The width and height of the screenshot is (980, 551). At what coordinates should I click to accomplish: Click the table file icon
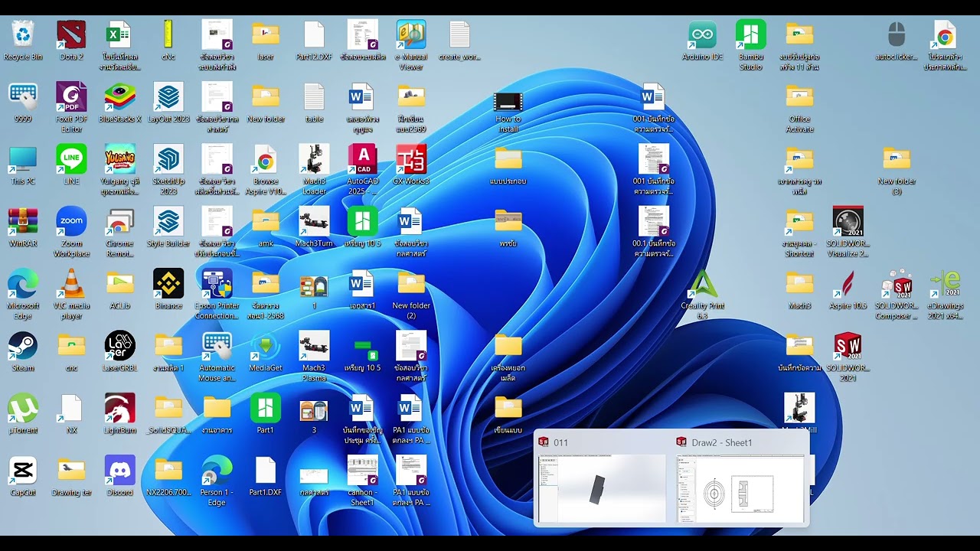pyautogui.click(x=314, y=103)
